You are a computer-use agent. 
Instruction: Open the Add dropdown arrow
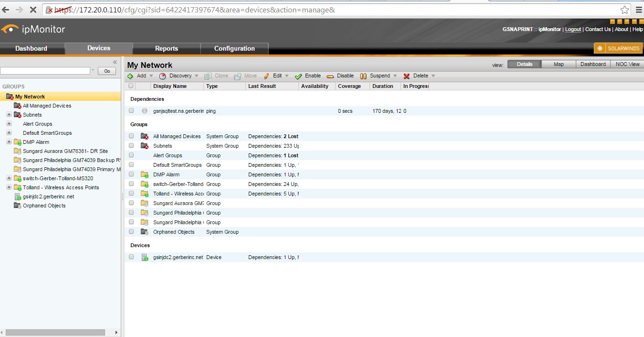(151, 76)
